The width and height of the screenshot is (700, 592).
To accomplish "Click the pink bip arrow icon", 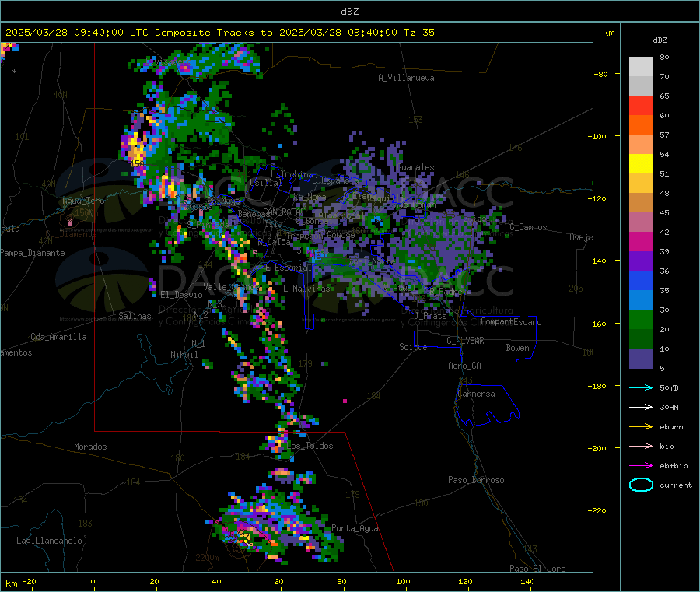I will coord(641,446).
